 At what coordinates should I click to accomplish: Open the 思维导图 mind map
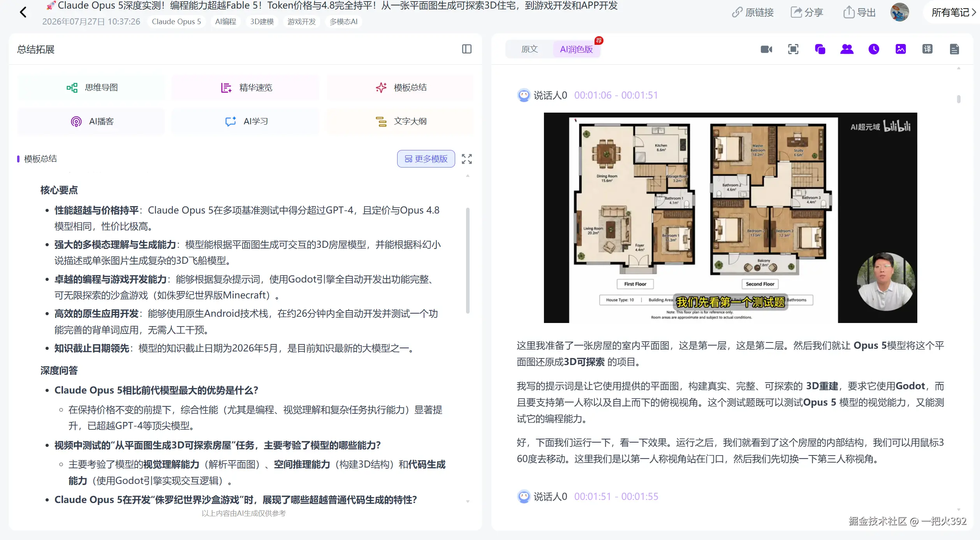tap(91, 88)
